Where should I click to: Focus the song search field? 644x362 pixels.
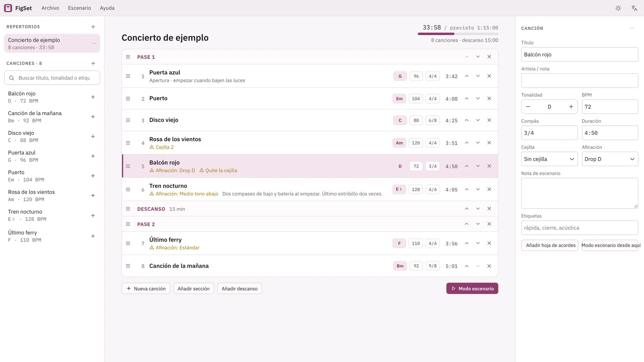[x=52, y=78]
